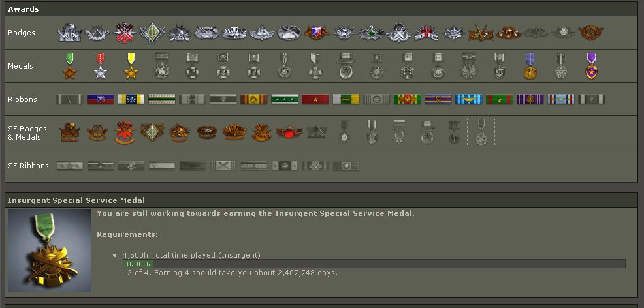Select the light blue striped ribbon with wings
Screen dimensions: 644x308
coord(468,99)
